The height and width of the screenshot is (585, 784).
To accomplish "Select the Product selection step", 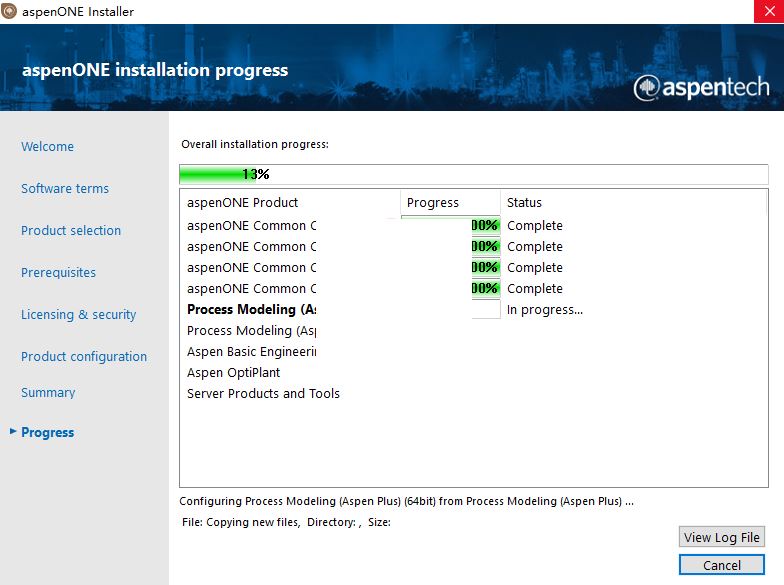I will (71, 230).
